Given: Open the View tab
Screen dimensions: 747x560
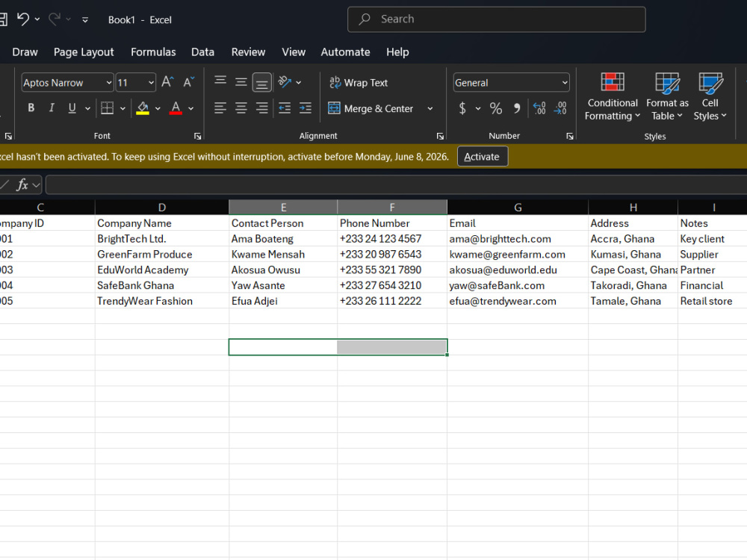Looking at the screenshot, I should (294, 52).
